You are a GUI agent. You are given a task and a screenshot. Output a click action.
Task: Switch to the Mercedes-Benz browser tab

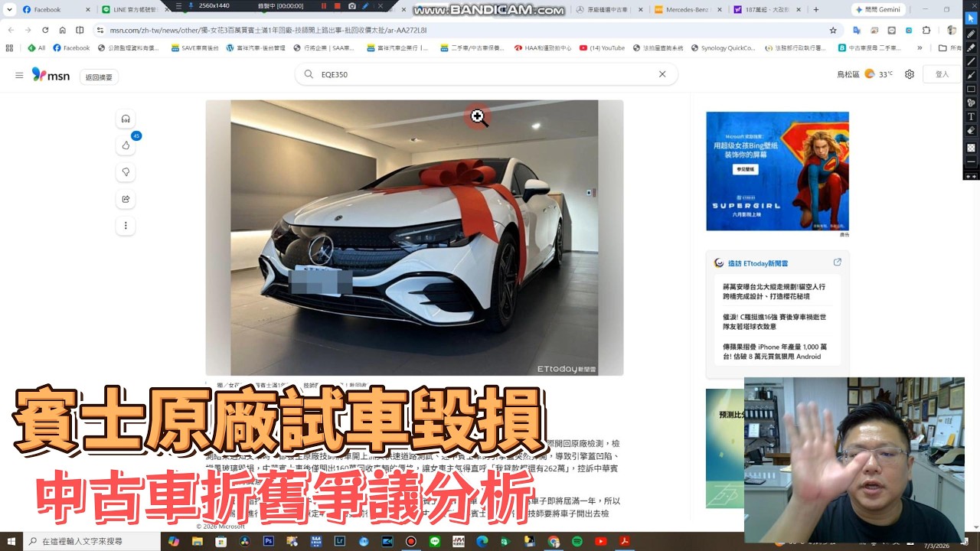point(688,9)
